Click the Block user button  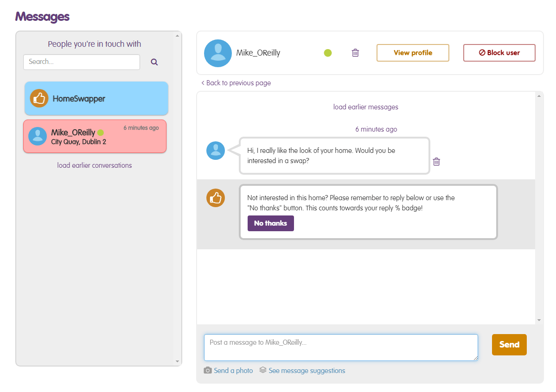click(499, 53)
